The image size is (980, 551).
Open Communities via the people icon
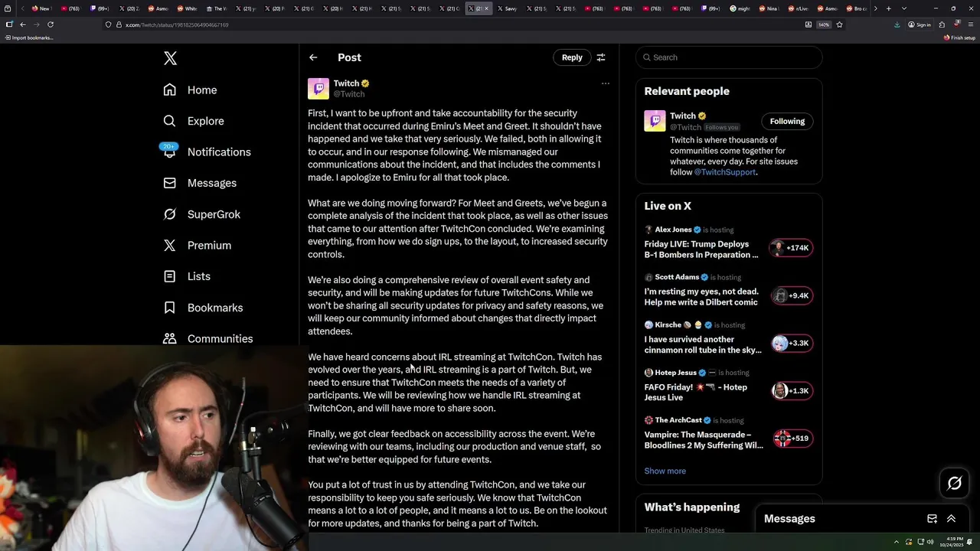click(169, 338)
